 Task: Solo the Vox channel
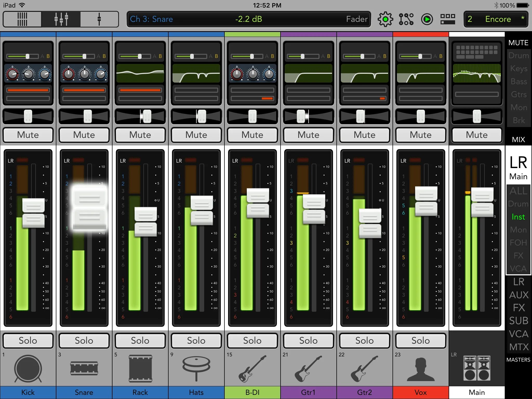pos(421,341)
